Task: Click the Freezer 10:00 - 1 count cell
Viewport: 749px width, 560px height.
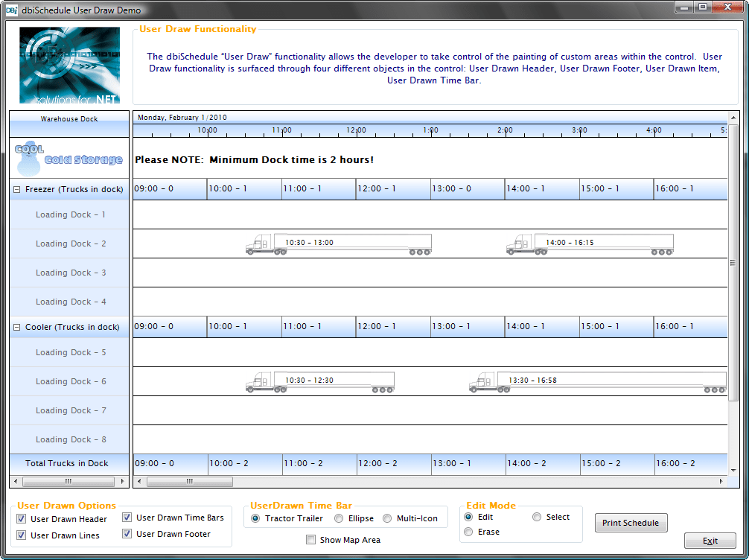Action: coord(244,189)
